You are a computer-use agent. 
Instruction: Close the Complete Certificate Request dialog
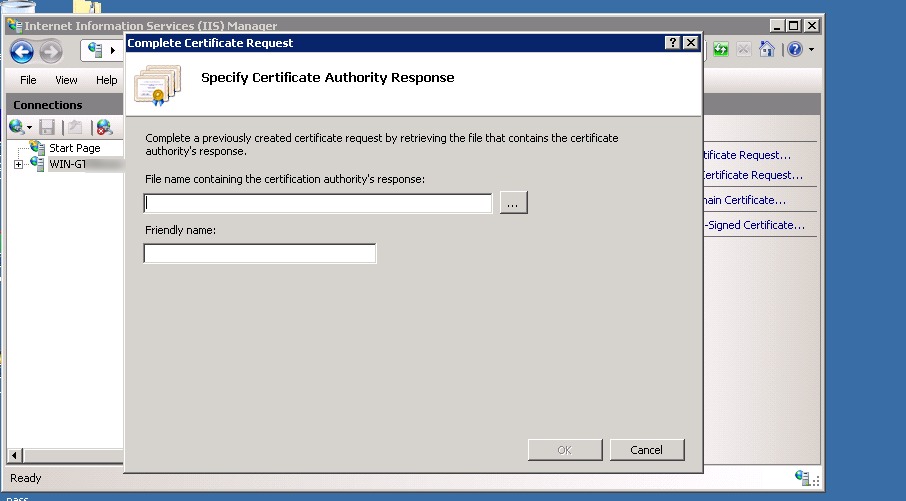tap(690, 43)
